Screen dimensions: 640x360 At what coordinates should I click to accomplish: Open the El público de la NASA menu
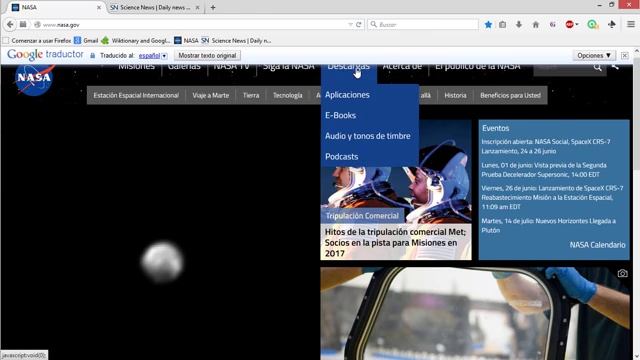tap(478, 67)
